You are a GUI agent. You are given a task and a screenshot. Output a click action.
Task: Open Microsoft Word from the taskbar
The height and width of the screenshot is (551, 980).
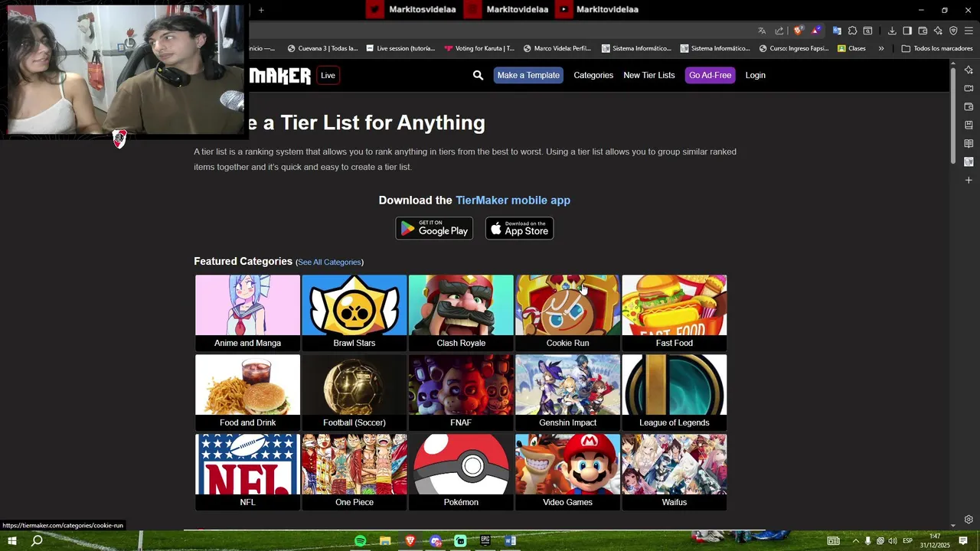pos(511,541)
